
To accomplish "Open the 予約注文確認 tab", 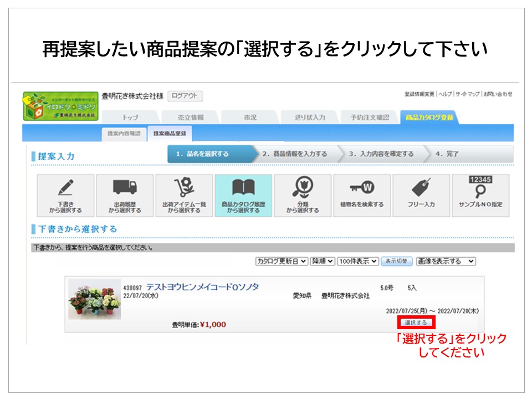I will coord(369,117).
